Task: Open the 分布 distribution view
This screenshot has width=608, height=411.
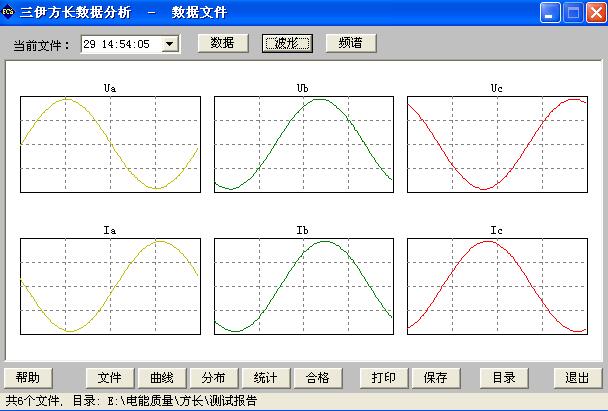Action: click(214, 378)
